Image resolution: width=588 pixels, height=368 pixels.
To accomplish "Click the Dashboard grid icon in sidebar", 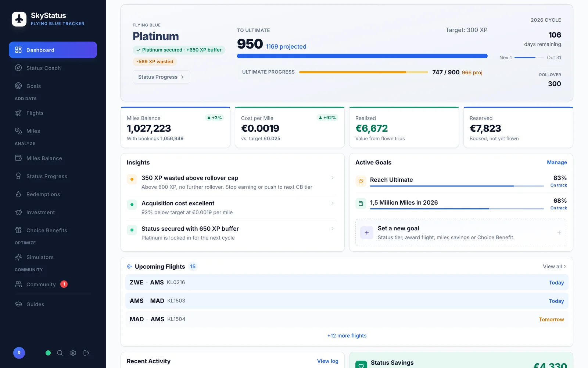I will click(18, 50).
